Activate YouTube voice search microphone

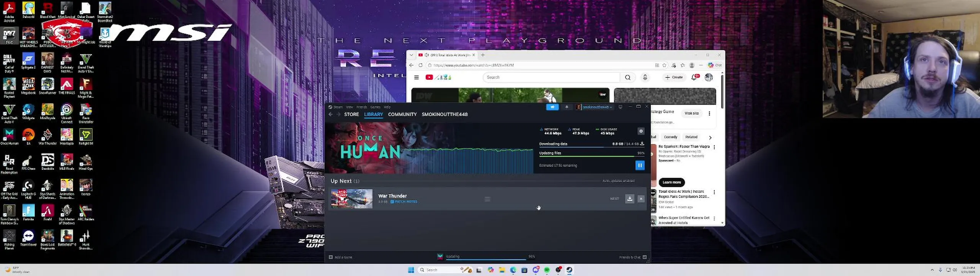point(645,77)
